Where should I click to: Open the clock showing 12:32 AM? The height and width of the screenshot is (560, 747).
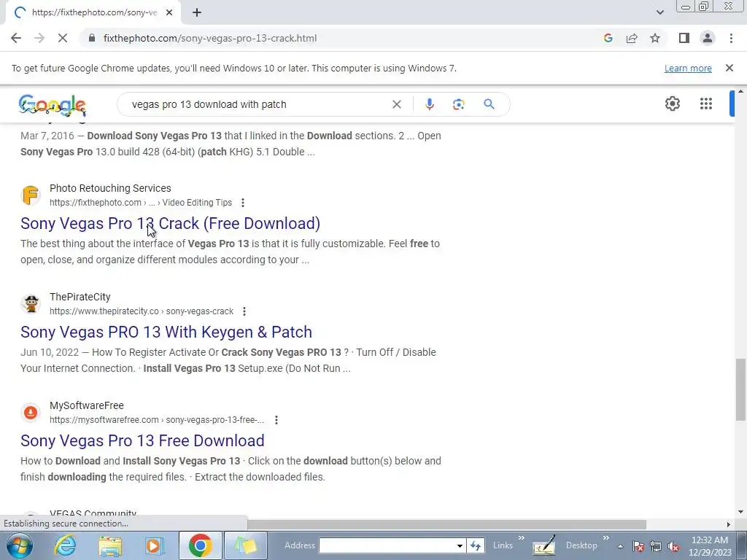710,546
